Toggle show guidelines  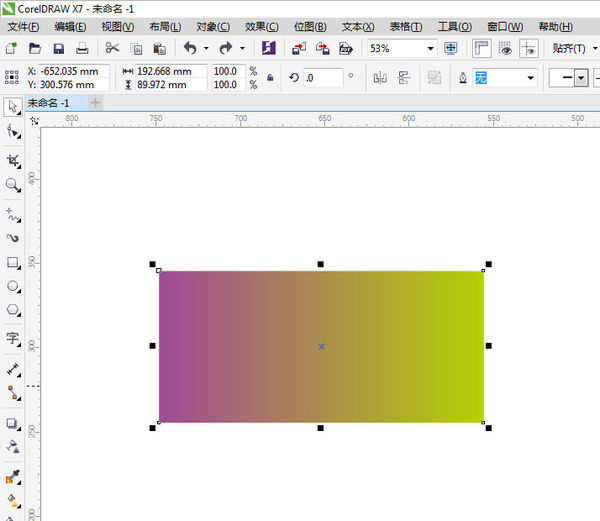(529, 48)
